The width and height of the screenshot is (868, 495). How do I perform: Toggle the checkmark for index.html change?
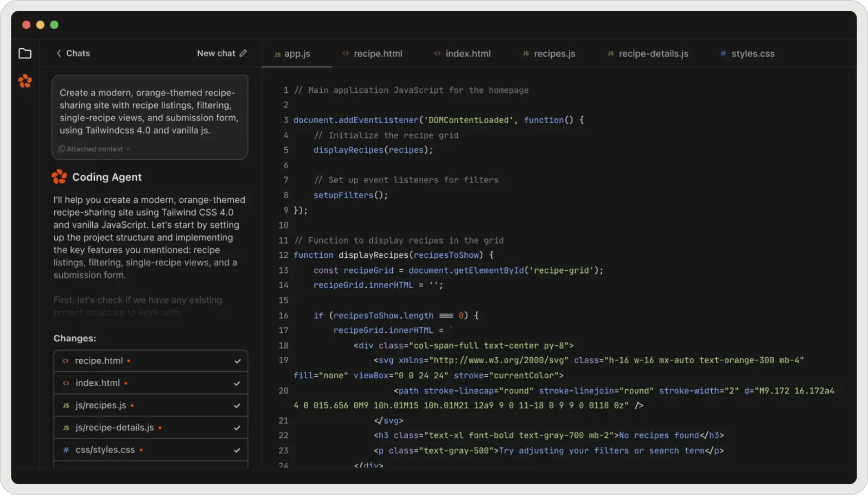point(237,383)
